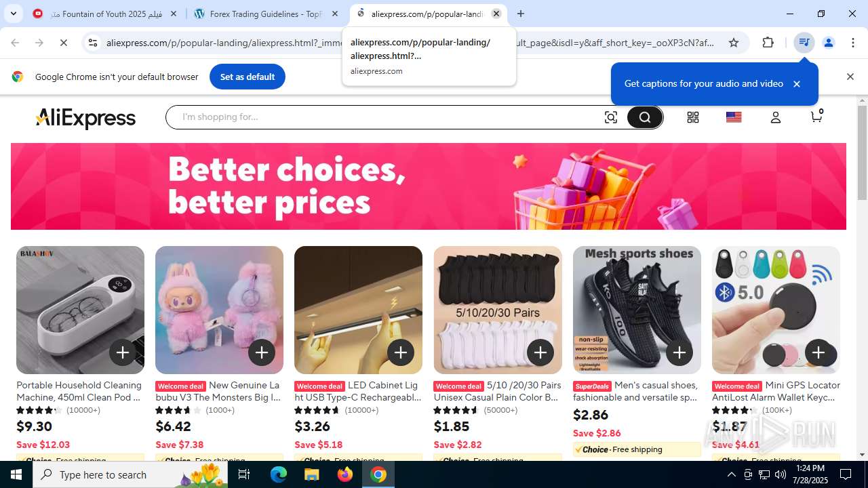Dismiss the captions tooltip popup
Screen dimensions: 868x488
pos(797,84)
